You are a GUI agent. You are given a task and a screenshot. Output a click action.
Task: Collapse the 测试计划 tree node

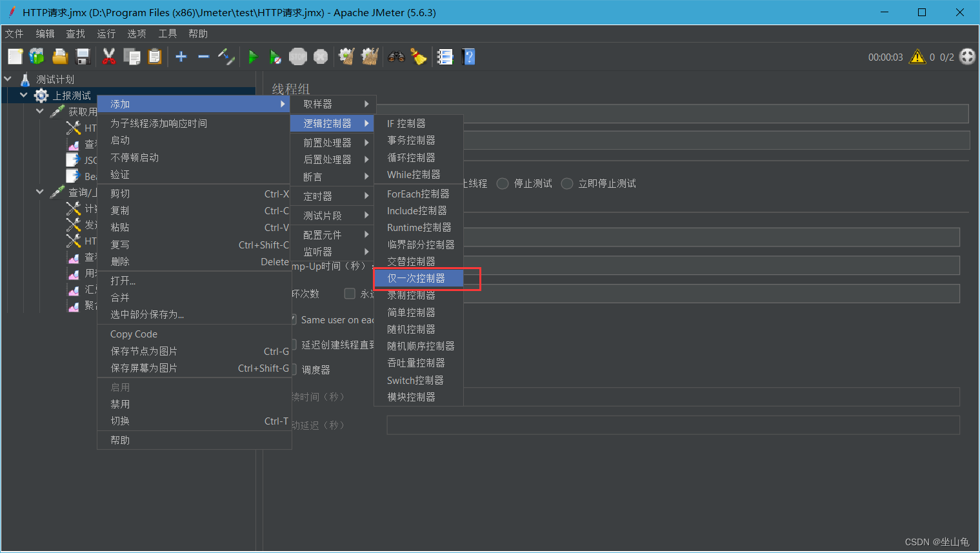click(x=8, y=79)
